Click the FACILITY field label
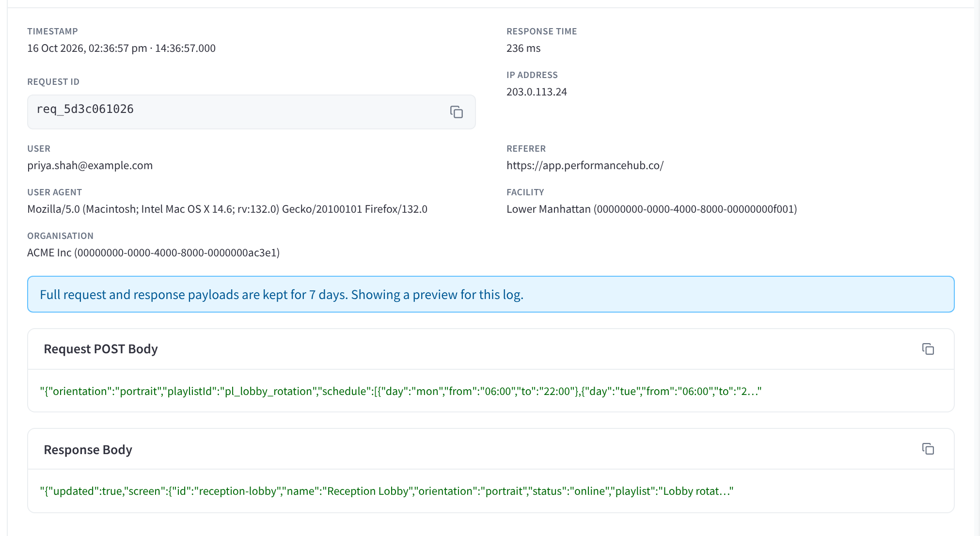Viewport: 980px width, 536px height. pyautogui.click(x=525, y=192)
